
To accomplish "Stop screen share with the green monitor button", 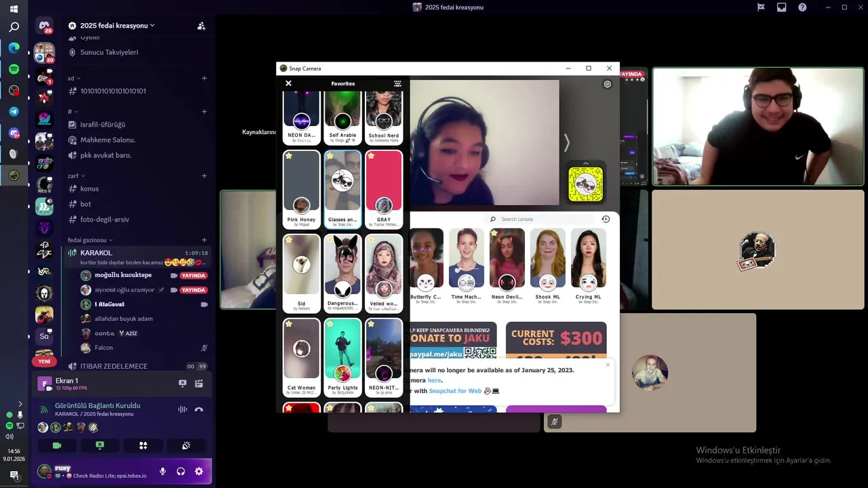I will 100,445.
